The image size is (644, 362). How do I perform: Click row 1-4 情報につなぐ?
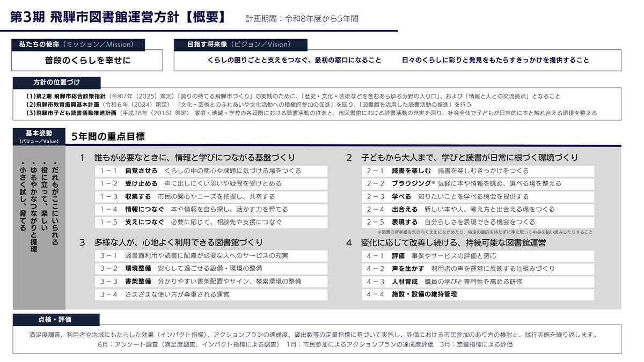211,209
